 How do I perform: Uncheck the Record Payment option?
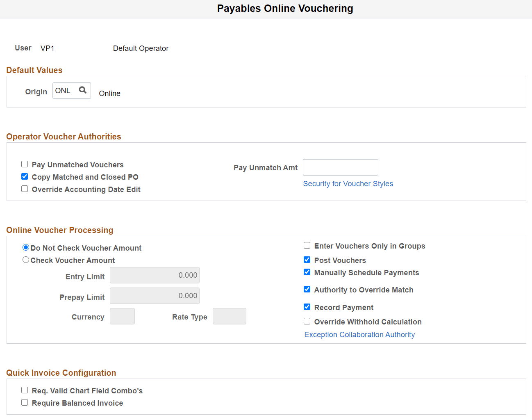tap(307, 306)
